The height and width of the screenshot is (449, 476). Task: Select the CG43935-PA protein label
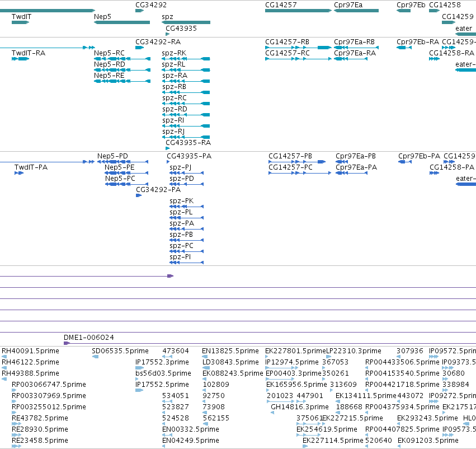point(189,156)
